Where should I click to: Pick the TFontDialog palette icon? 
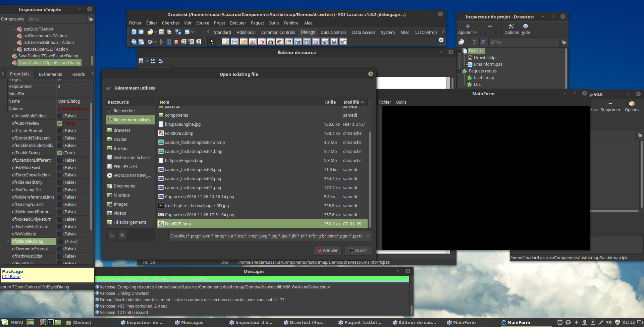(262, 42)
